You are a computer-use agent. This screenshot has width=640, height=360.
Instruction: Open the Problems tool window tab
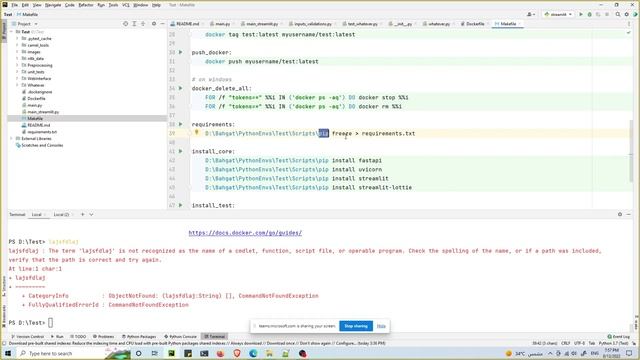[103, 336]
